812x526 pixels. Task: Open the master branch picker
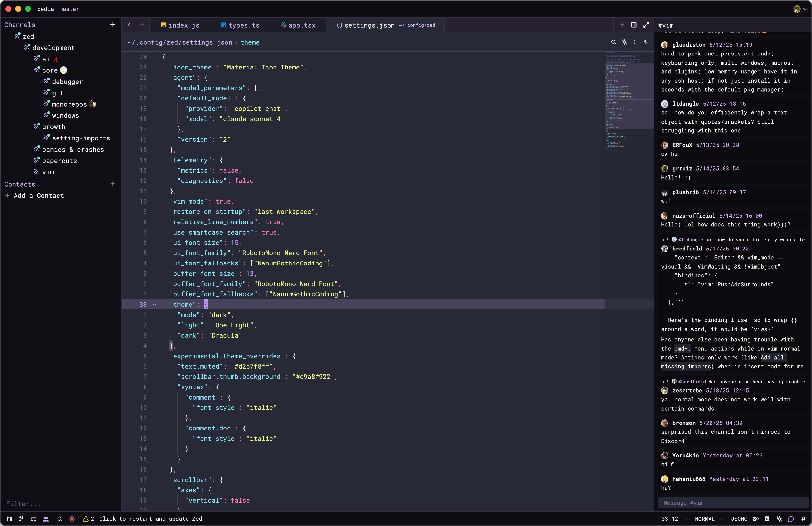tap(69, 9)
